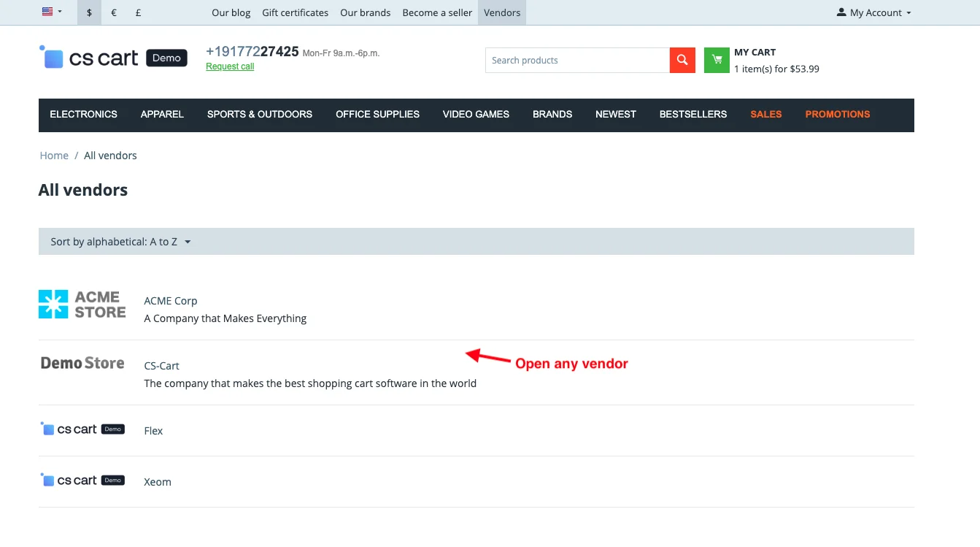Image resolution: width=980 pixels, height=547 pixels.
Task: Click the Request call link
Action: pos(230,66)
